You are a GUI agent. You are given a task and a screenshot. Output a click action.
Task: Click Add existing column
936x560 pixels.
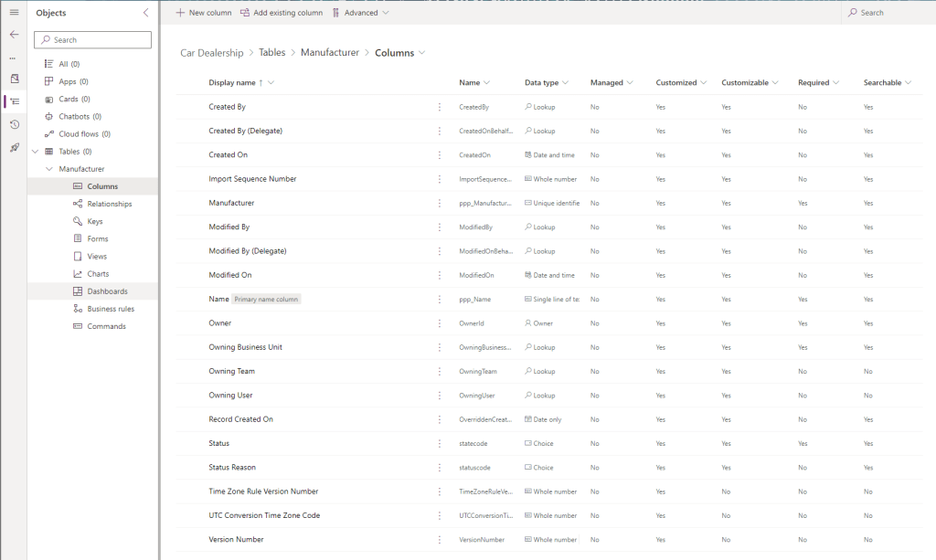(282, 13)
